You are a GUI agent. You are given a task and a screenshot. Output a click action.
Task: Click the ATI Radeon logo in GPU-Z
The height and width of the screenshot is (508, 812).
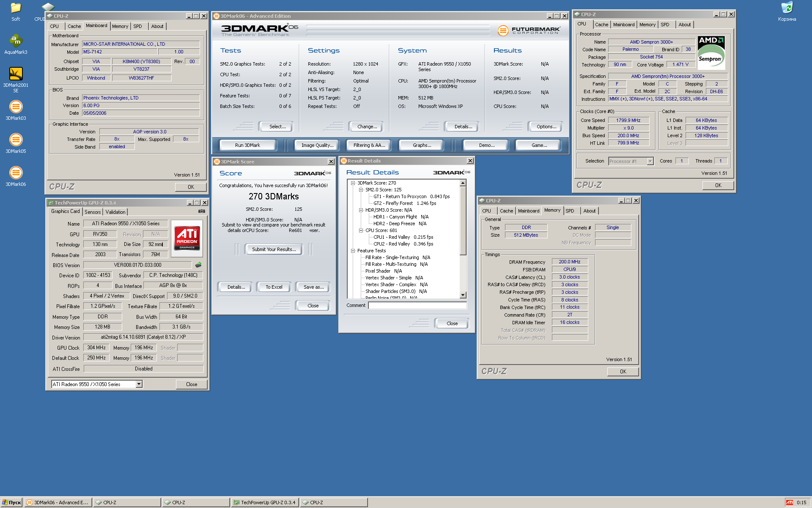point(187,238)
